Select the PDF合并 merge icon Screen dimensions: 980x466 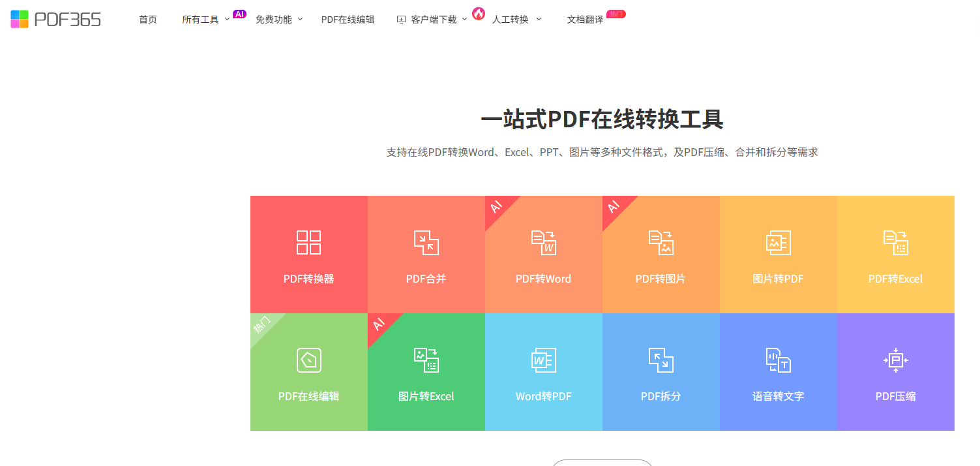426,242
